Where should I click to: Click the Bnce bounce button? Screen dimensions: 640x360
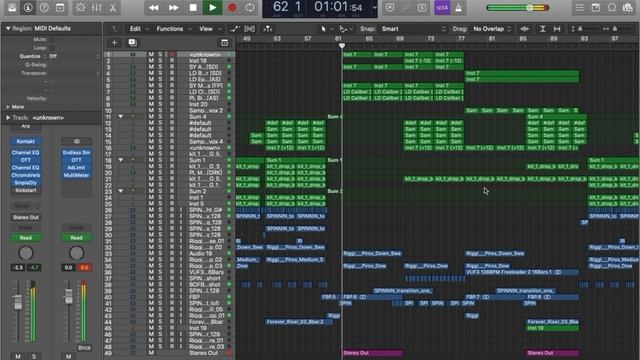point(84,348)
